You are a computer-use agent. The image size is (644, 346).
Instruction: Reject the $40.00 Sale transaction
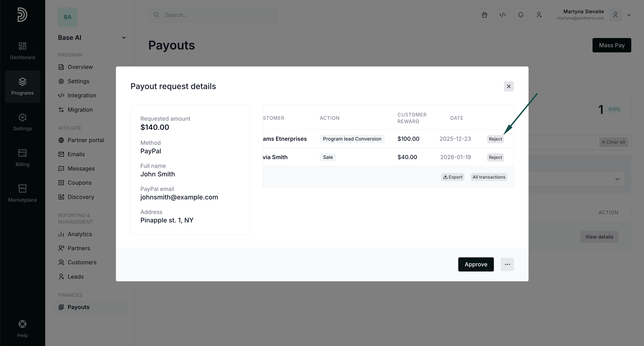coord(495,157)
